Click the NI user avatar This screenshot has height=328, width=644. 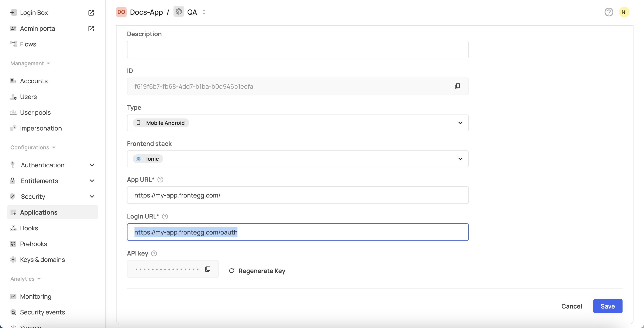(624, 12)
